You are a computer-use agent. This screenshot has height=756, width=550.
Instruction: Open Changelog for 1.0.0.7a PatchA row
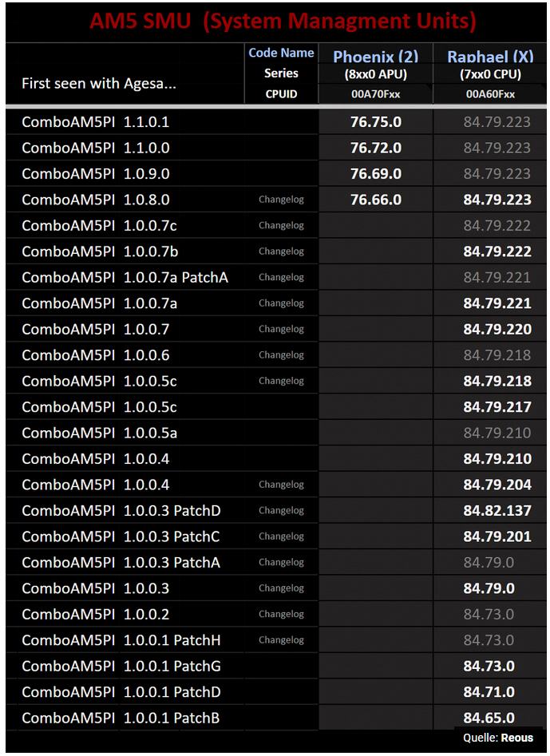[281, 277]
